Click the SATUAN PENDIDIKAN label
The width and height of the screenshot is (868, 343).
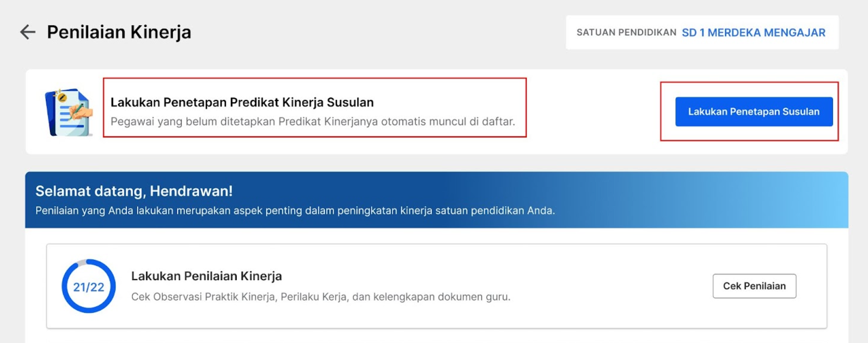[x=626, y=33]
